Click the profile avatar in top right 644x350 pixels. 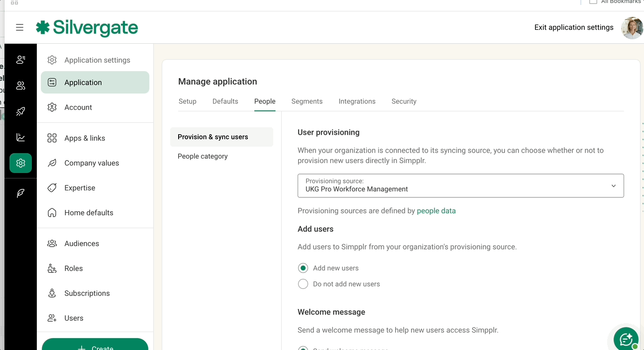(632, 27)
